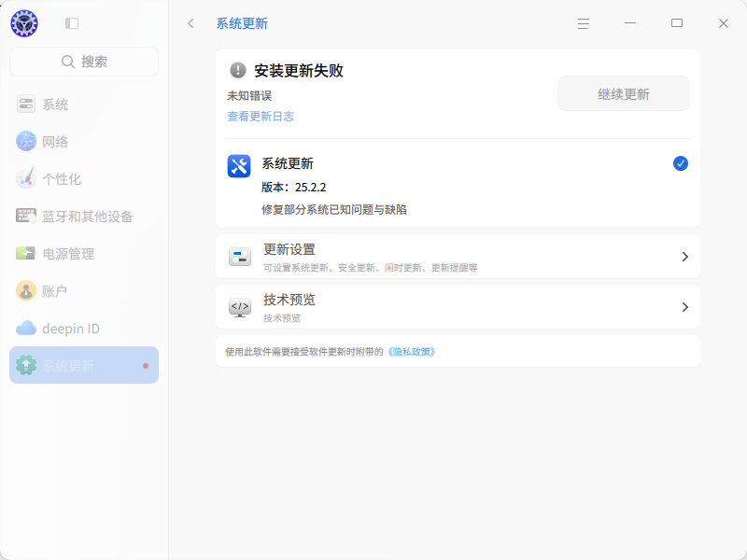Select the 账户 sidebar entry
747x560 pixels.
pyautogui.click(x=84, y=290)
